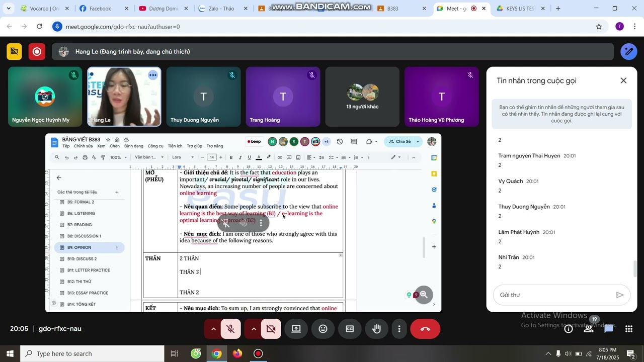Toggle underline formatting U
Viewport: 644px width, 362px height.
point(250,157)
